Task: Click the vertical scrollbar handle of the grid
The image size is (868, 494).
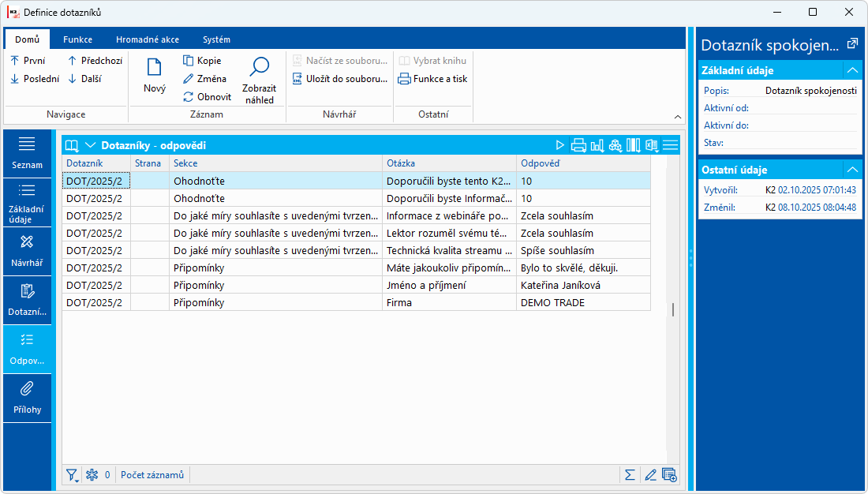Action: point(673,309)
